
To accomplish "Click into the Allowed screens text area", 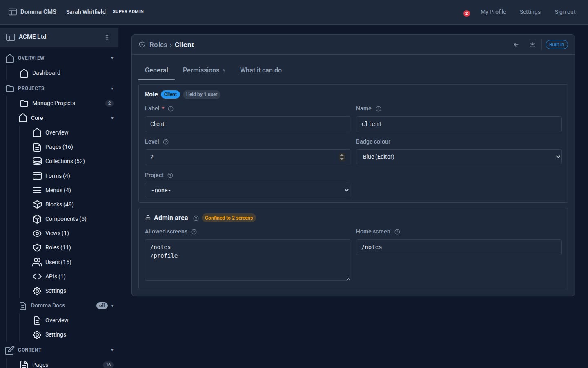I will pos(247,260).
